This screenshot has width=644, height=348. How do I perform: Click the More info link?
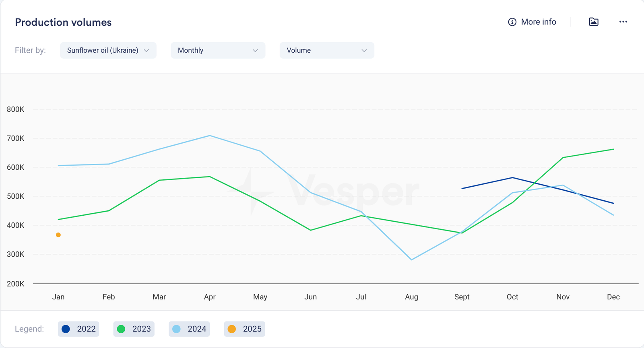[538, 22]
